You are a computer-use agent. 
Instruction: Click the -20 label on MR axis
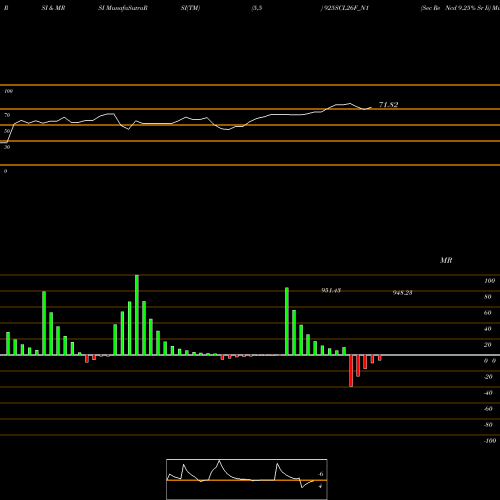488,377
